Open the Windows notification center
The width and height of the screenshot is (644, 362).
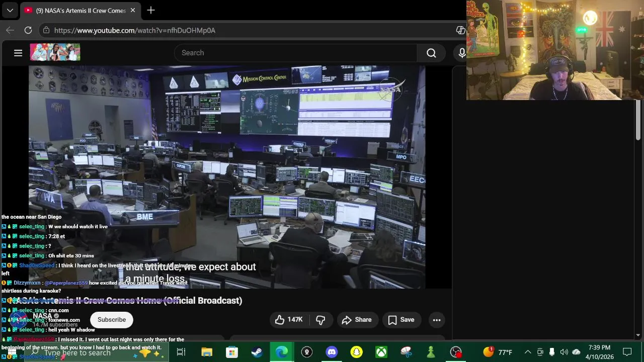627,352
